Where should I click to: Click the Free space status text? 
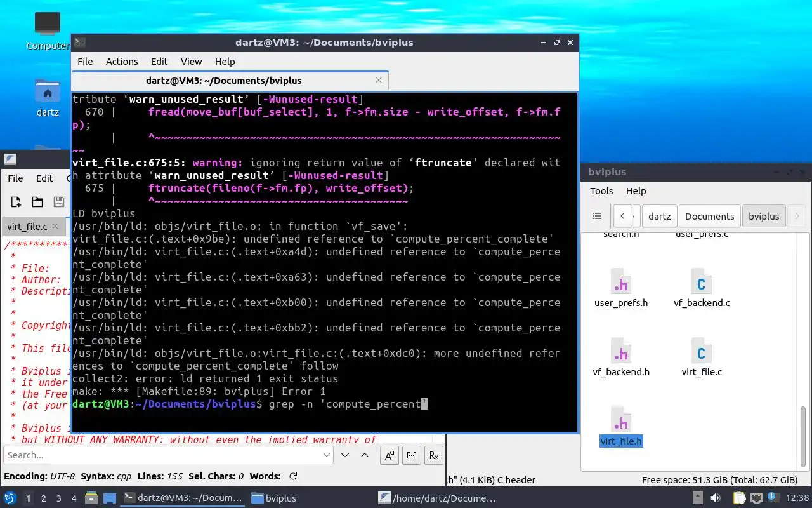pos(719,480)
